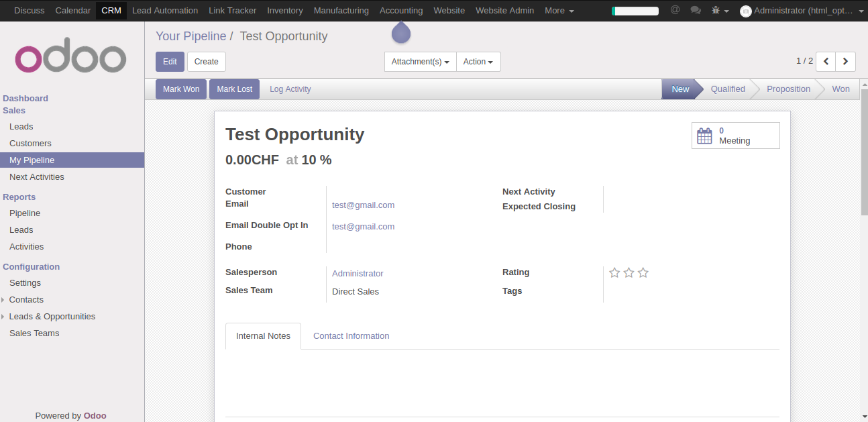868x422 pixels.
Task: Click the purple droplet tour tip
Action: click(400, 32)
